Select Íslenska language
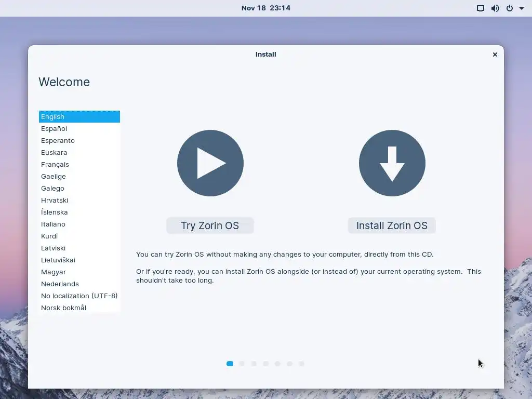 [x=79, y=212]
